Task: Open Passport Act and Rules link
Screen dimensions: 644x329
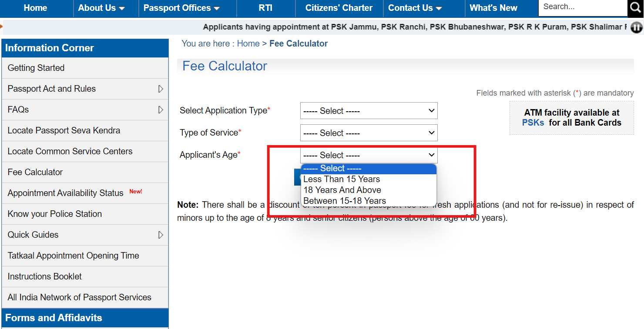Action: click(51, 89)
